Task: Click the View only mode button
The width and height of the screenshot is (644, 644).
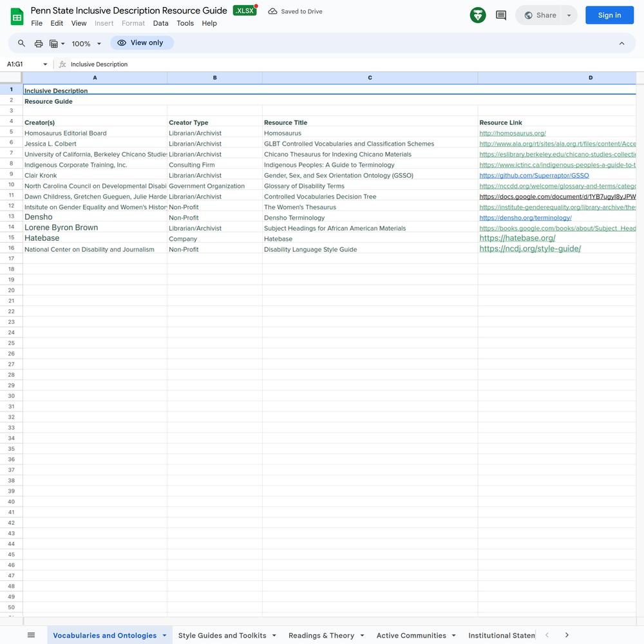Action: point(142,43)
